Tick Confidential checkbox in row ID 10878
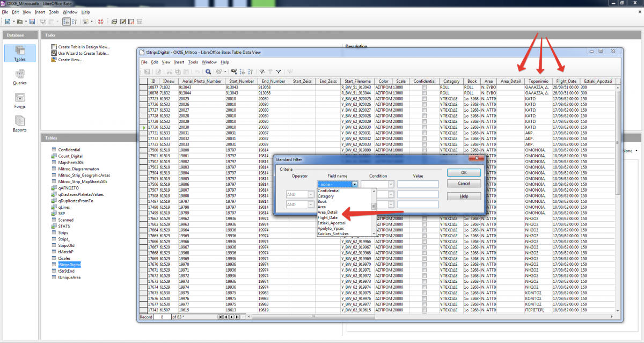Viewport: 644px width, 343px height. click(425, 93)
